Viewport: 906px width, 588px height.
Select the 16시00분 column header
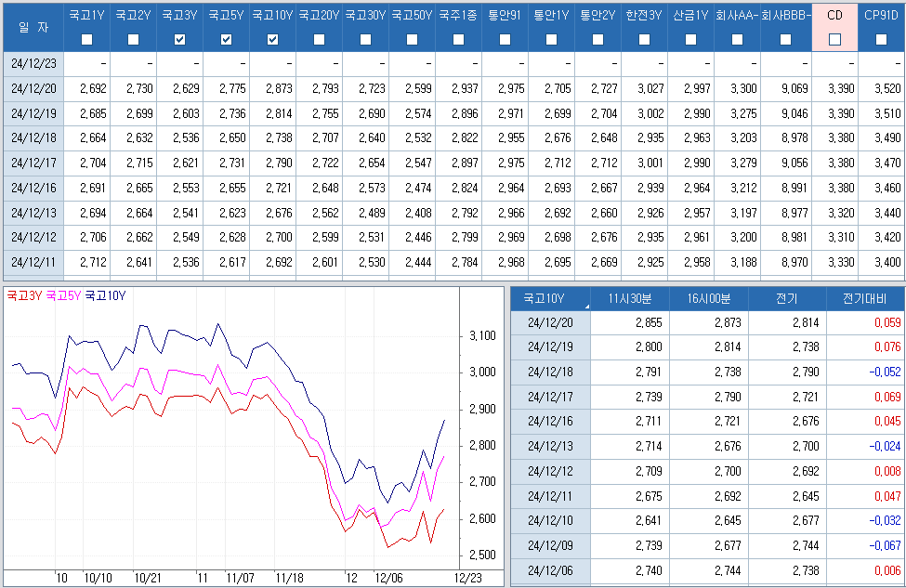point(708,299)
